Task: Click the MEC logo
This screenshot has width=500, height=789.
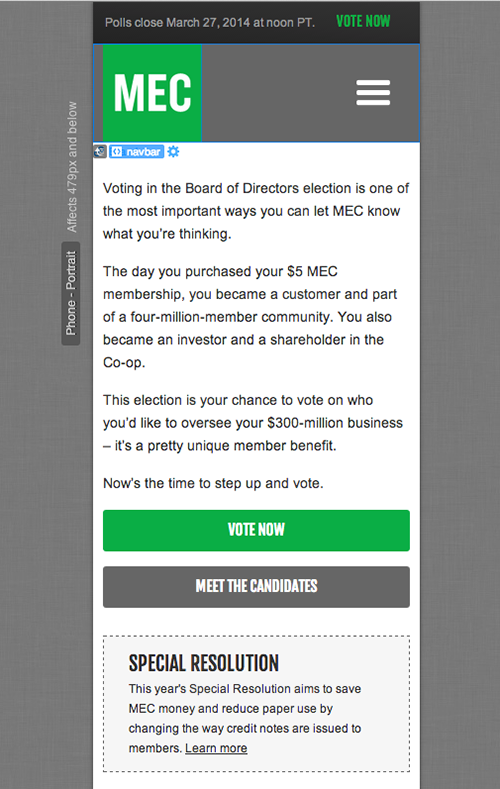Action: [152, 93]
